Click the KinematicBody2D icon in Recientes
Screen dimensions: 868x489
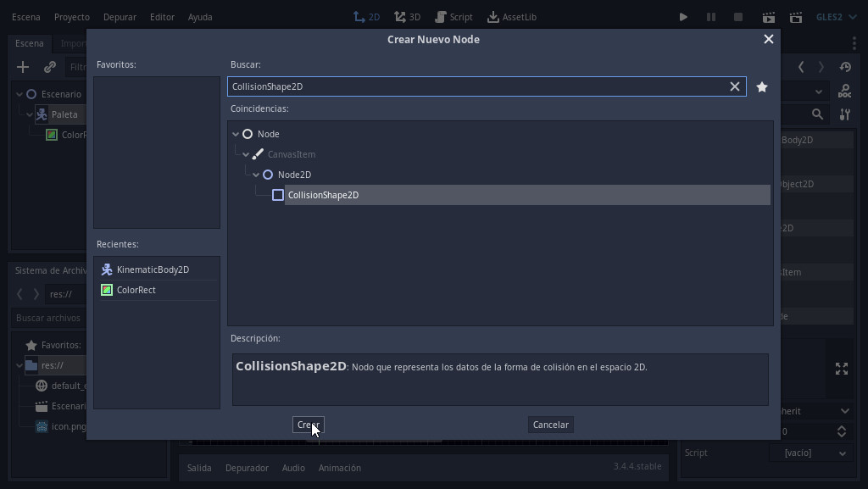click(x=107, y=270)
